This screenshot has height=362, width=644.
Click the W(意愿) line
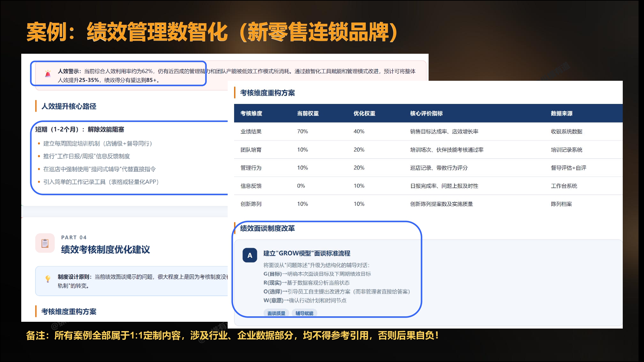tap(305, 300)
